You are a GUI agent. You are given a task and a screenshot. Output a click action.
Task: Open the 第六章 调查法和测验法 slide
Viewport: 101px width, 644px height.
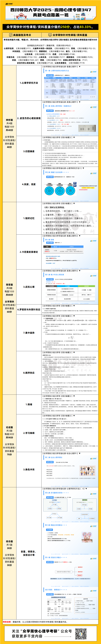tap(70, 539)
